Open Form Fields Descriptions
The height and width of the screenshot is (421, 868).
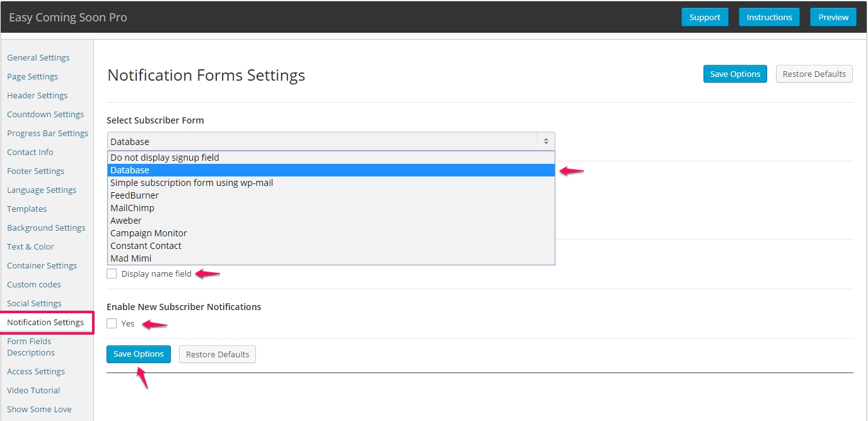click(31, 347)
